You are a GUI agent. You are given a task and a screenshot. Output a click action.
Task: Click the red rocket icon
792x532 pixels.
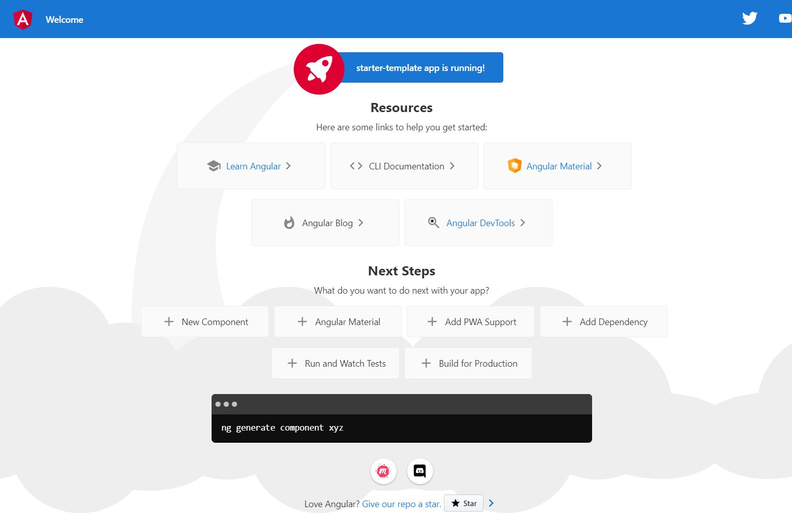(319, 69)
